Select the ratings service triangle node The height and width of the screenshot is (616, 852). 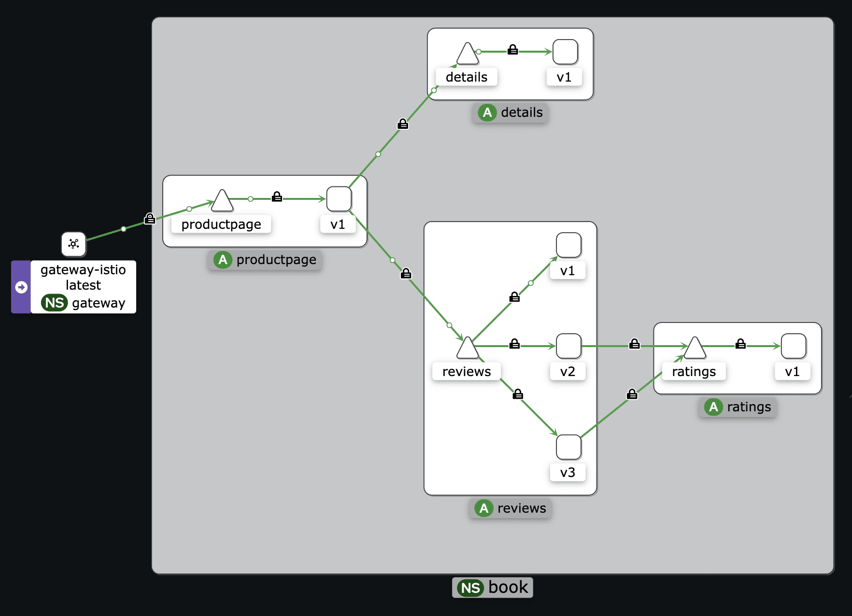coord(695,348)
